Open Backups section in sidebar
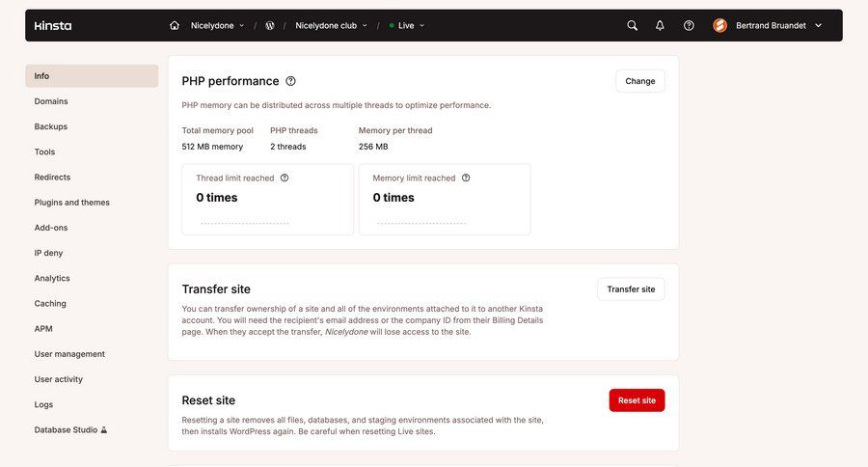The height and width of the screenshot is (467, 868). click(51, 126)
